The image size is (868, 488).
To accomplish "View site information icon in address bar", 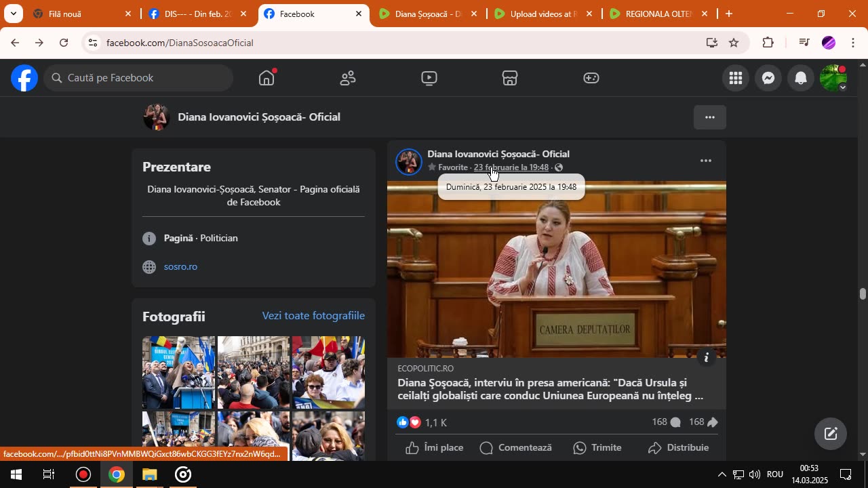I will [93, 43].
